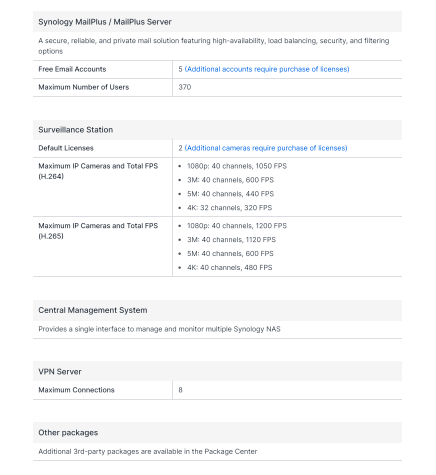
Task: Open the additional accounts licenses link
Action: (267, 69)
